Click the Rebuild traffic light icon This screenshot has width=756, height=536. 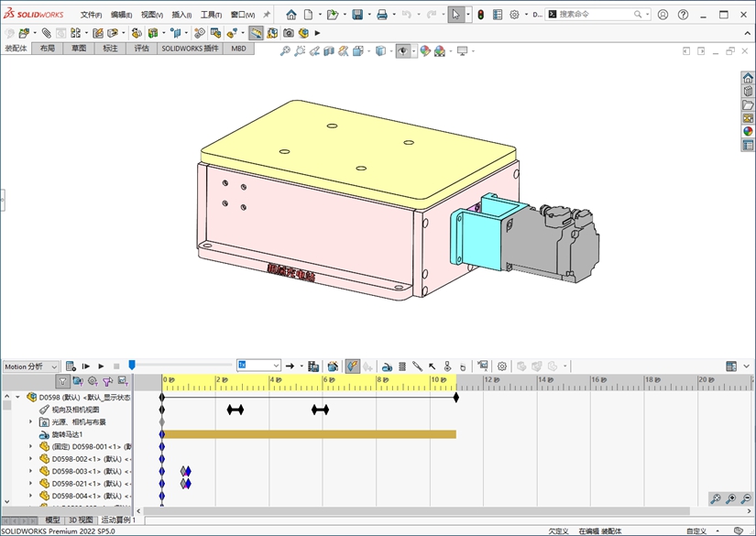click(x=480, y=15)
